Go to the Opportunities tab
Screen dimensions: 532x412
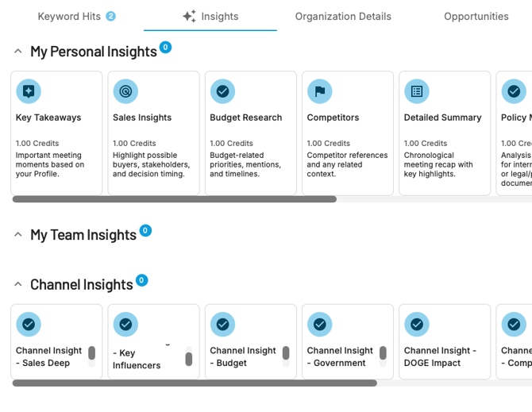pos(476,16)
